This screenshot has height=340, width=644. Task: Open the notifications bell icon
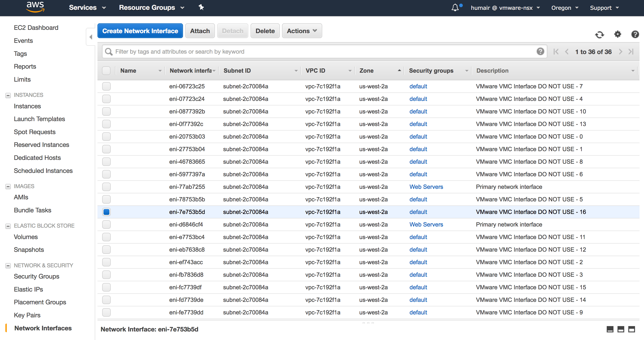pos(455,8)
